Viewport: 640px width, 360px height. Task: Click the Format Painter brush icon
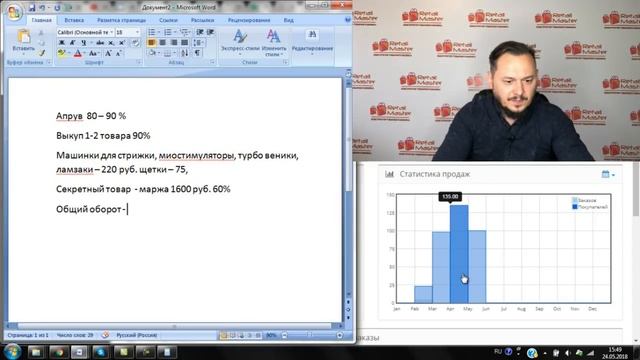click(41, 53)
